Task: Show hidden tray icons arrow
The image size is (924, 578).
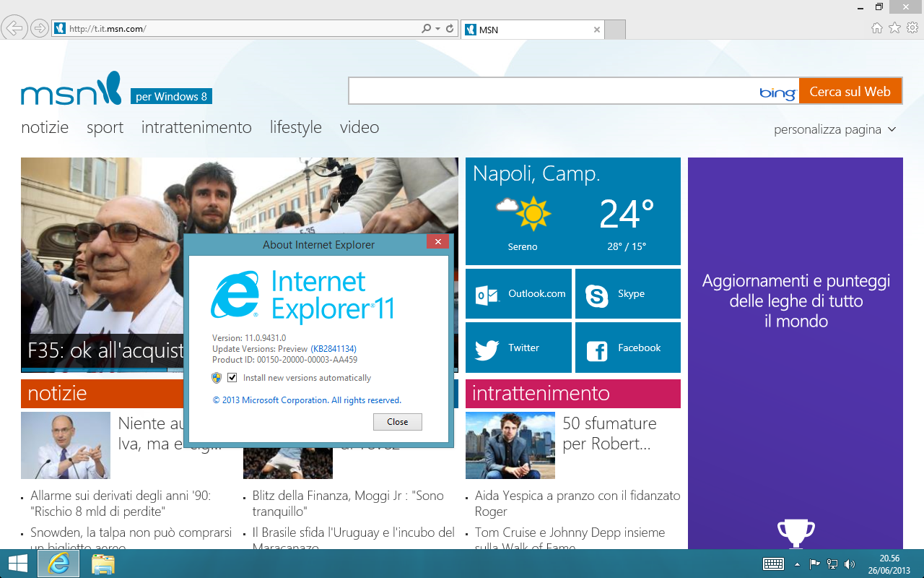Action: coord(798,564)
